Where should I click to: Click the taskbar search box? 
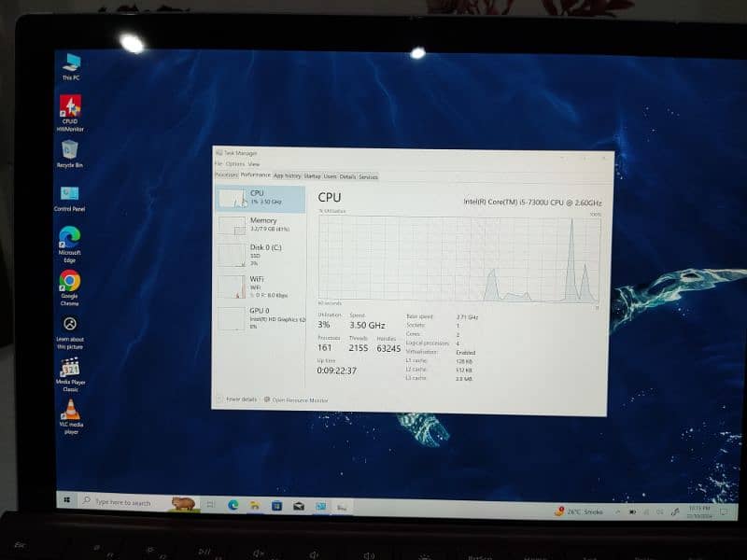131,503
